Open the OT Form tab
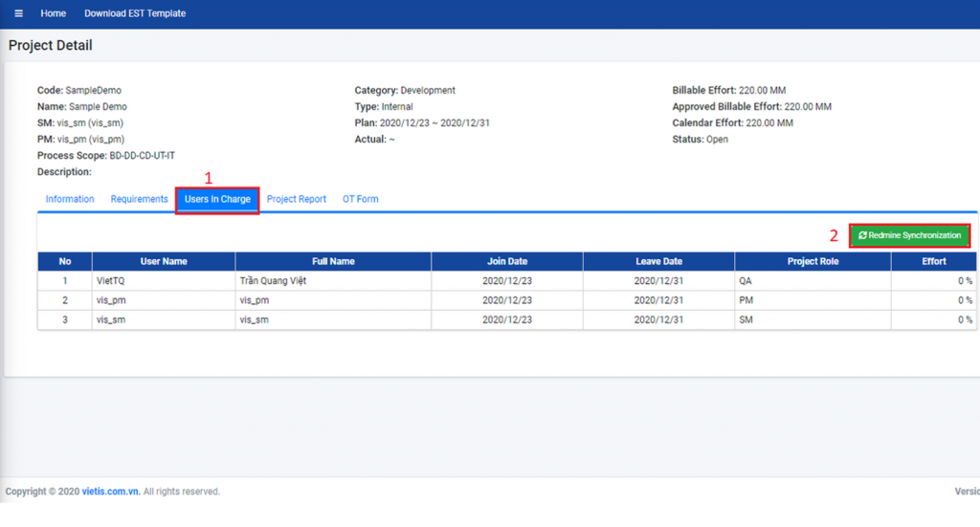Screen dimensions: 980x527 [360, 199]
